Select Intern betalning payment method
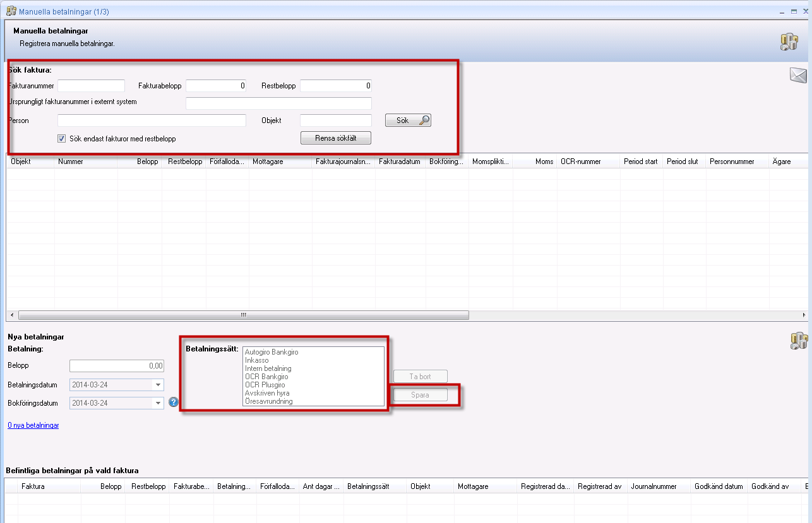 pos(268,368)
